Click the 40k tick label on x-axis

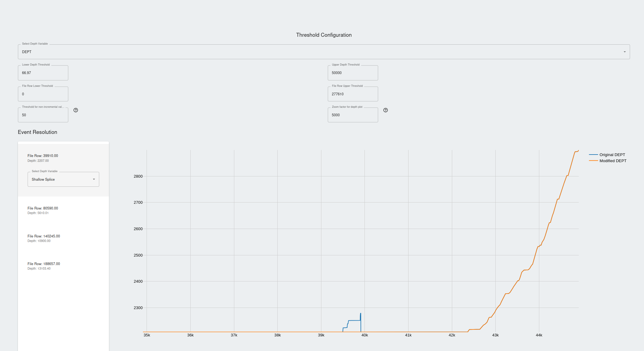tap(364, 335)
